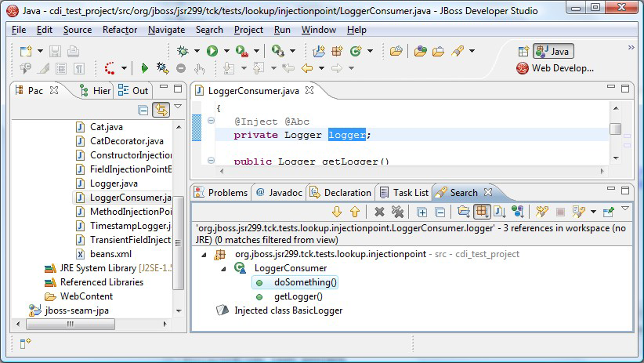Collapse LoggerConsumer node in search results
644x363 pixels.
[x=223, y=269]
